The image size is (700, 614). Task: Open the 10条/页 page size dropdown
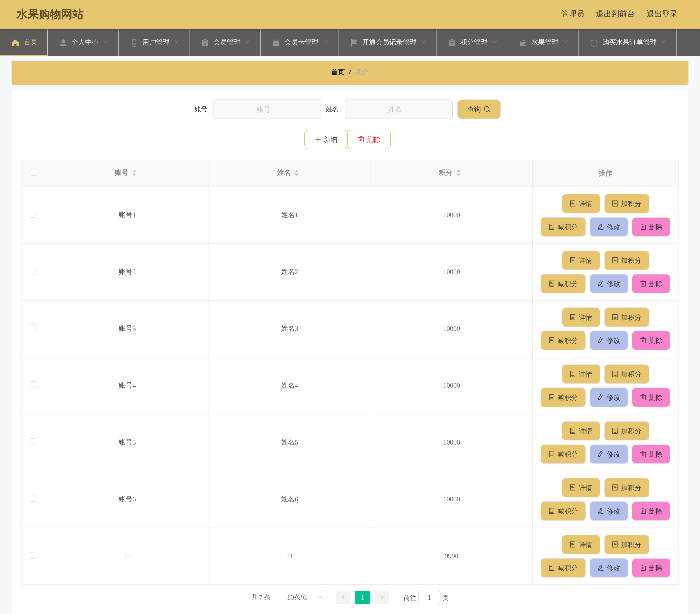pos(302,597)
